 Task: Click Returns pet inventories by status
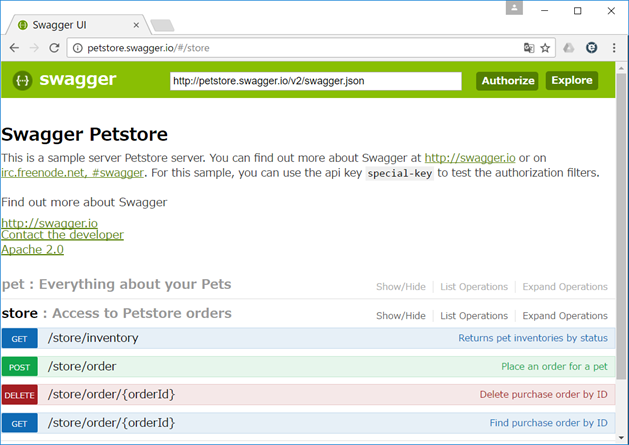[x=533, y=338]
